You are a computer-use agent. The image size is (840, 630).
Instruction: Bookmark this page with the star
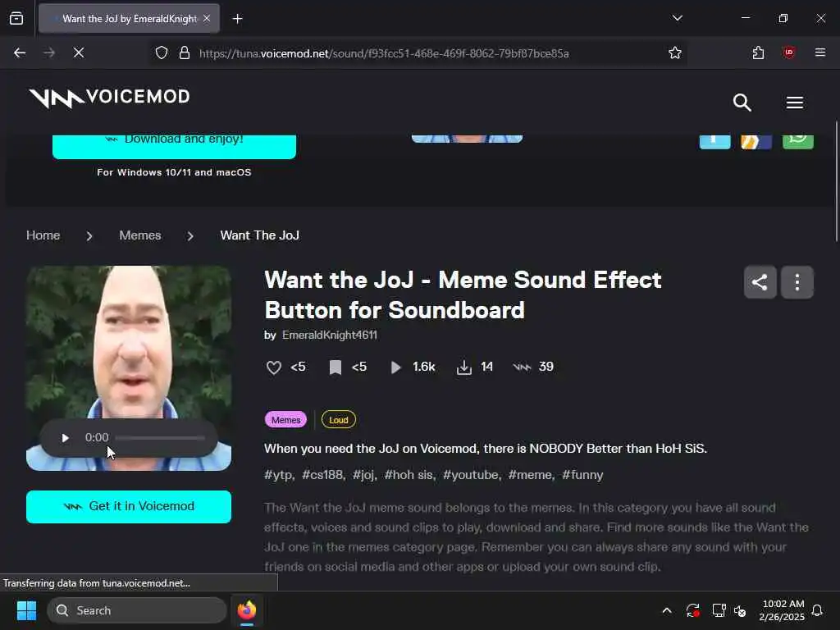pyautogui.click(x=675, y=53)
